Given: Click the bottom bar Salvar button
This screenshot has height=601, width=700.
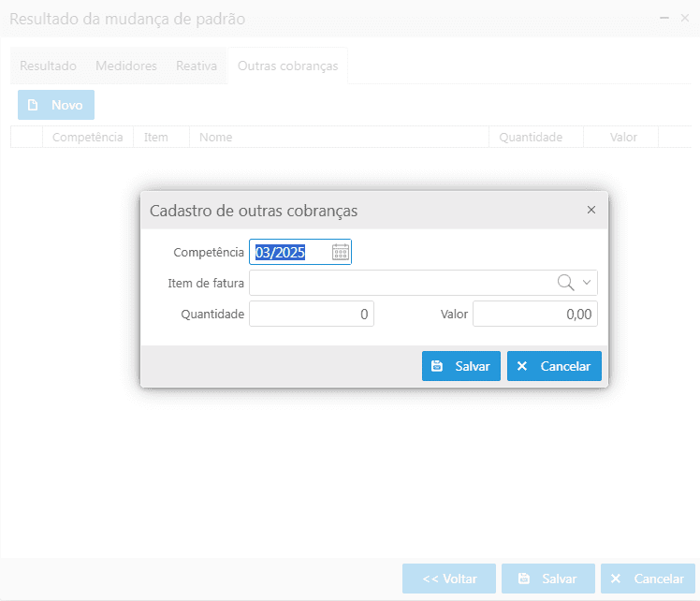Looking at the screenshot, I should click(x=547, y=579).
